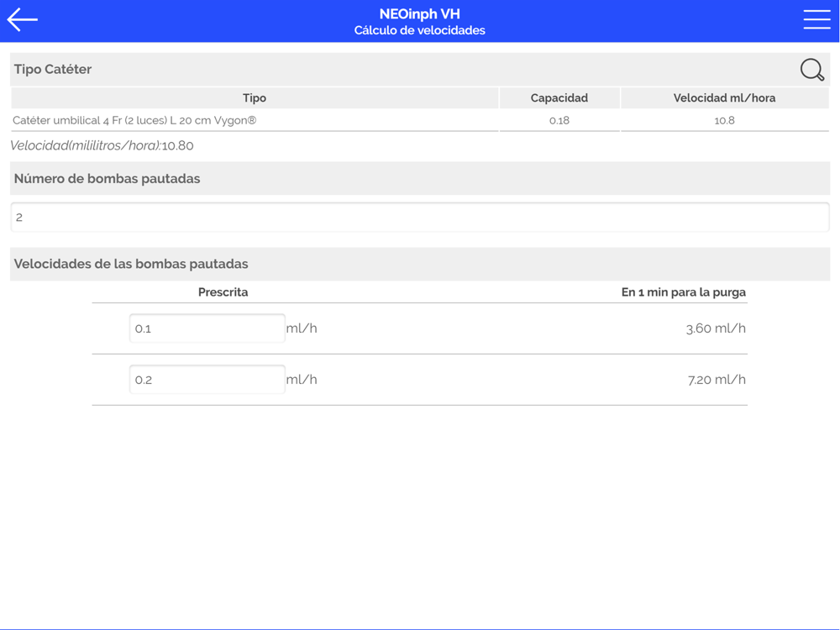The image size is (840, 630).
Task: Open the hamburger menu
Action: tap(816, 20)
